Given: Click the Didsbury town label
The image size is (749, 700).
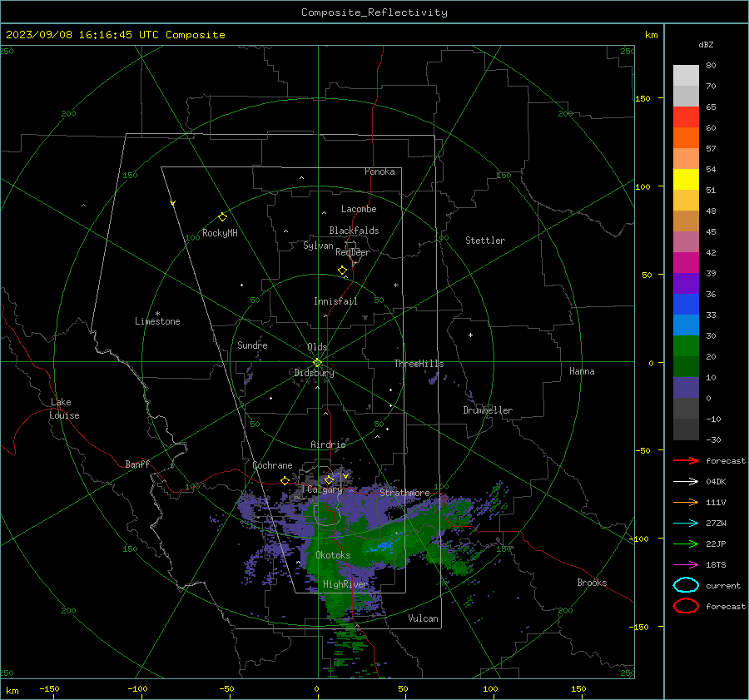Looking at the screenshot, I should point(314,373).
